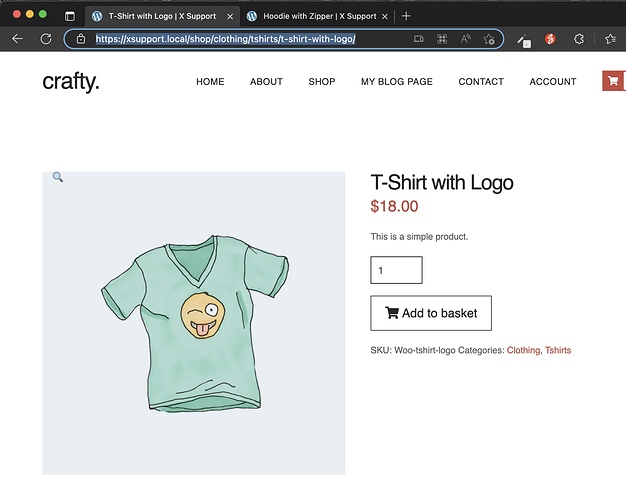Open the SHOP menu item

(322, 82)
